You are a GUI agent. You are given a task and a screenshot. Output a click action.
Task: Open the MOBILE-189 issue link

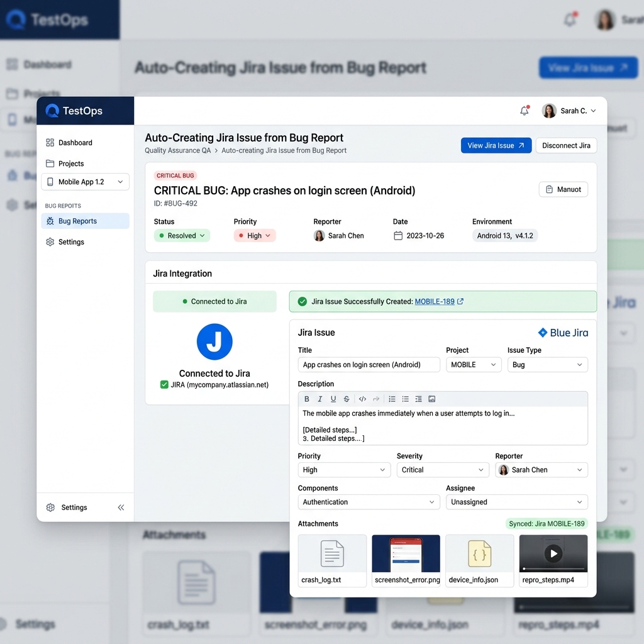(x=435, y=301)
